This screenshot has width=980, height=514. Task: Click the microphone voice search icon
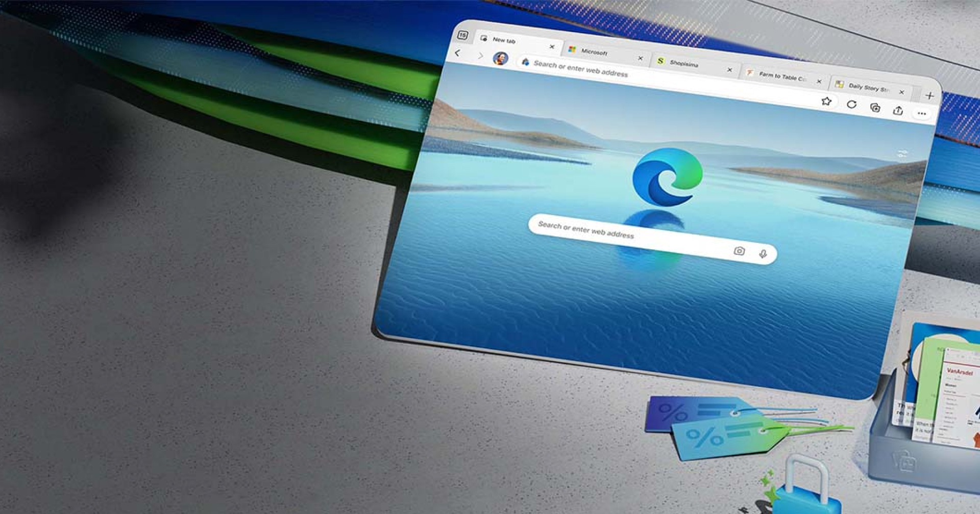tap(763, 253)
